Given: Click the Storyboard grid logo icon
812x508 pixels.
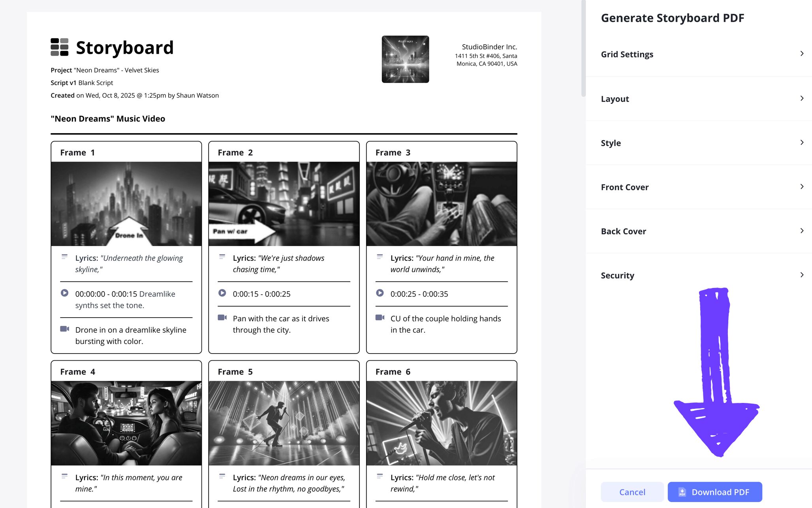Looking at the screenshot, I should [59, 47].
